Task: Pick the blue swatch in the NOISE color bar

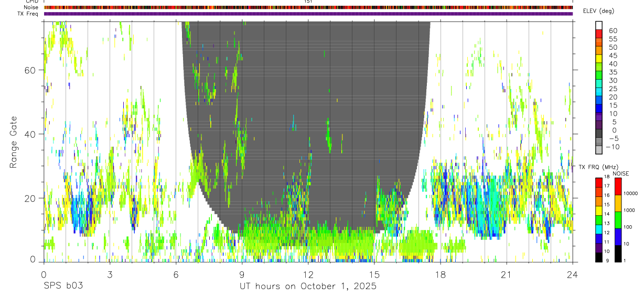Action: tap(618, 237)
